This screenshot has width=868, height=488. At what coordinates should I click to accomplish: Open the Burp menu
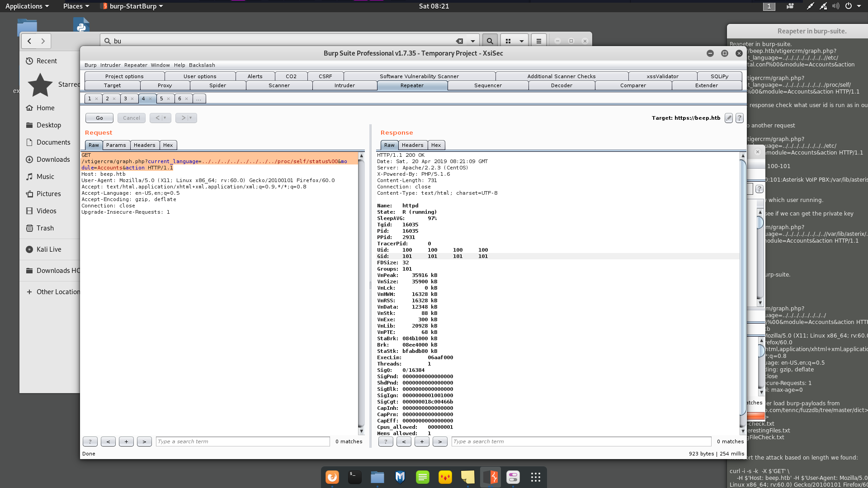(90, 65)
